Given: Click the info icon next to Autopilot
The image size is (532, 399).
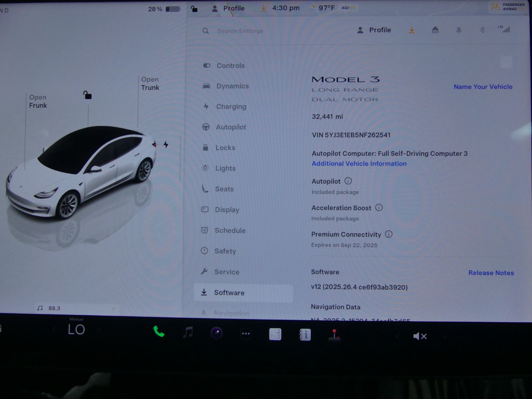Looking at the screenshot, I should (x=348, y=181).
